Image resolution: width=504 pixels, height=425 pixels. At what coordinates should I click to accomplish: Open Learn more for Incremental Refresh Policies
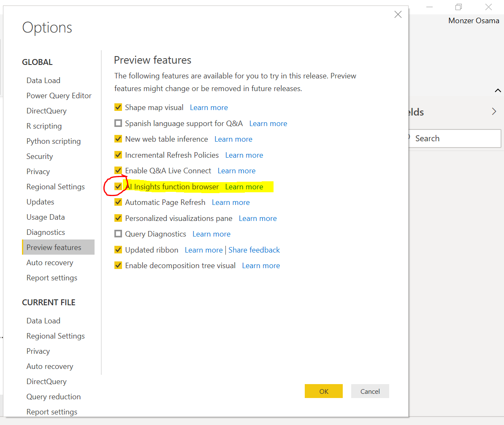pyautogui.click(x=244, y=155)
